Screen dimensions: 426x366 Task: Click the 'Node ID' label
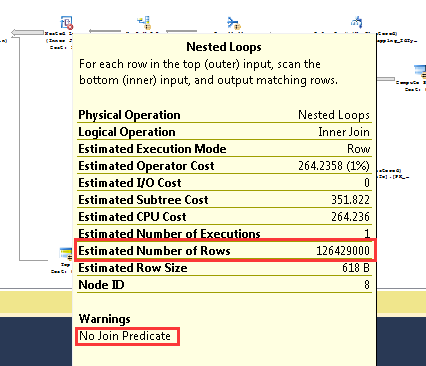tap(101, 285)
